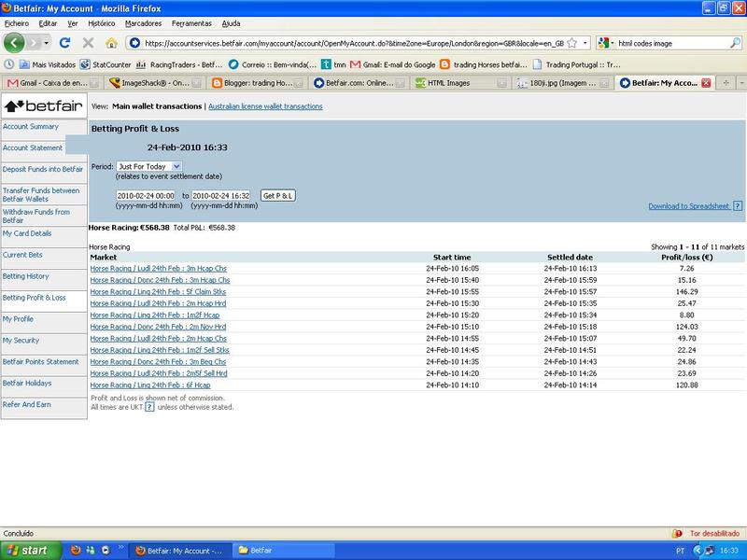This screenshot has width=747, height=560.
Task: Open Betting History sidebar link
Action: (x=26, y=276)
